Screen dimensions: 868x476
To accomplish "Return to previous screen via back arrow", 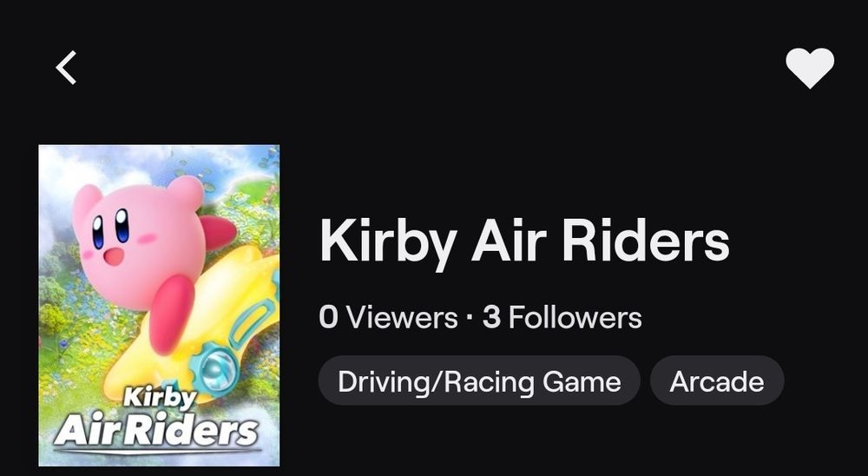I will pyautogui.click(x=66, y=68).
